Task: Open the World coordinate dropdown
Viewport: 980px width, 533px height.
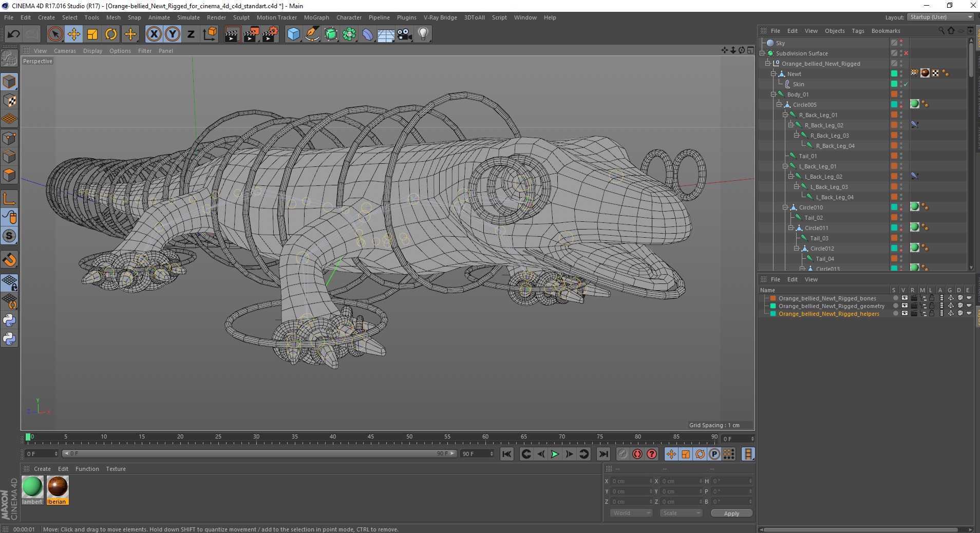Action: point(631,513)
